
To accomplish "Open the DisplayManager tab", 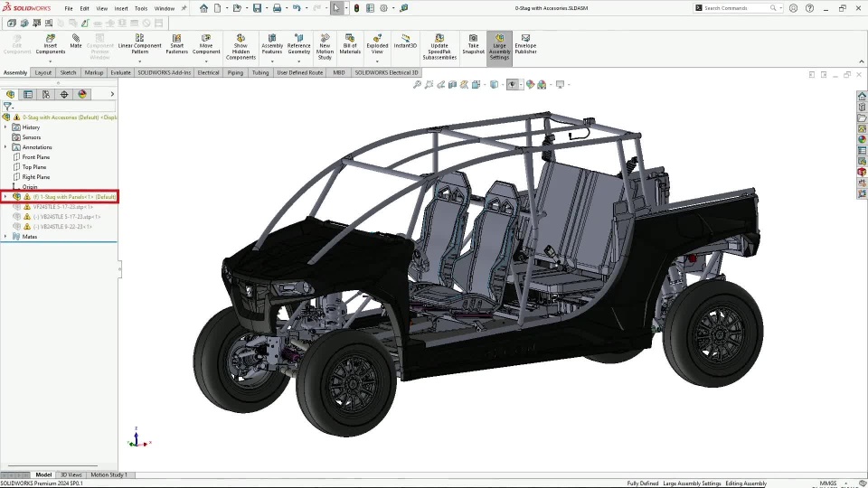I will point(82,95).
